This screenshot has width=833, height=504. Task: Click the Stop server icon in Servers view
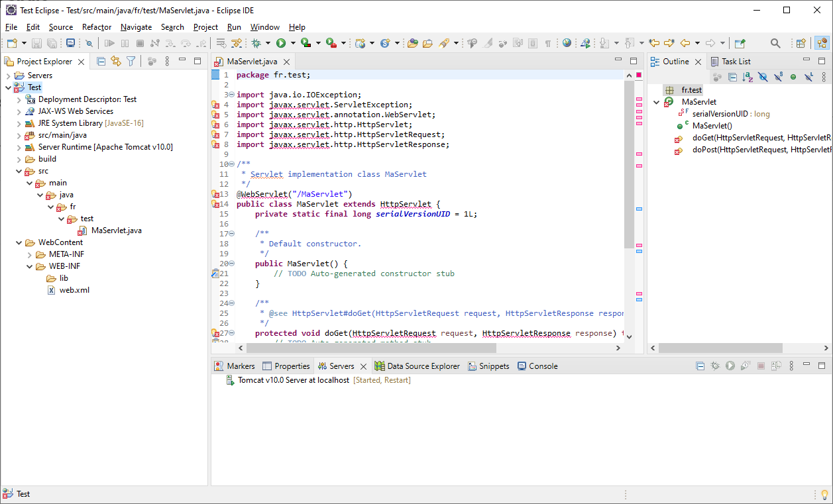(761, 366)
